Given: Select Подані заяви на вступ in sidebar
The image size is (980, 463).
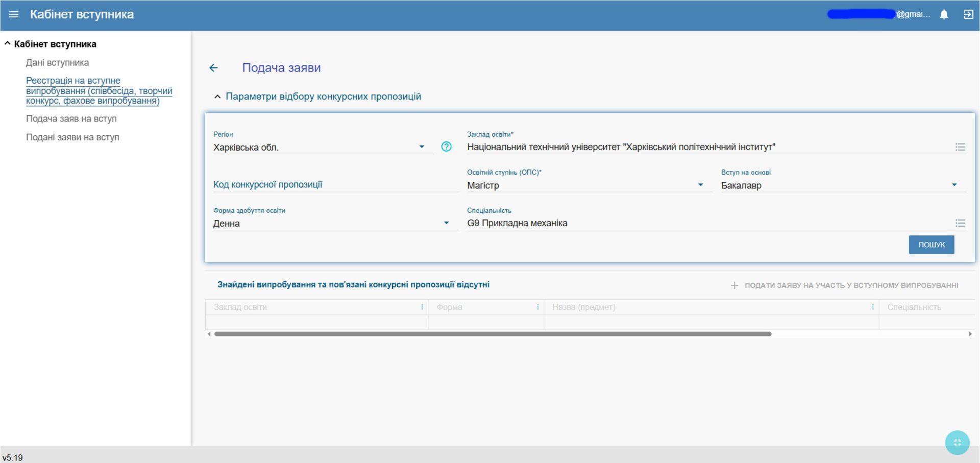Looking at the screenshot, I should [72, 137].
